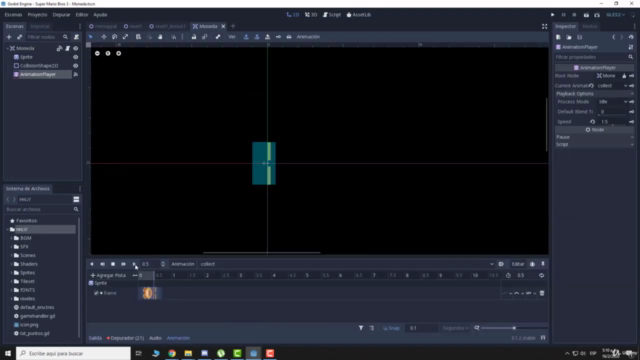Click the timeline zoom slider
640x360 pixels.
point(514,328)
